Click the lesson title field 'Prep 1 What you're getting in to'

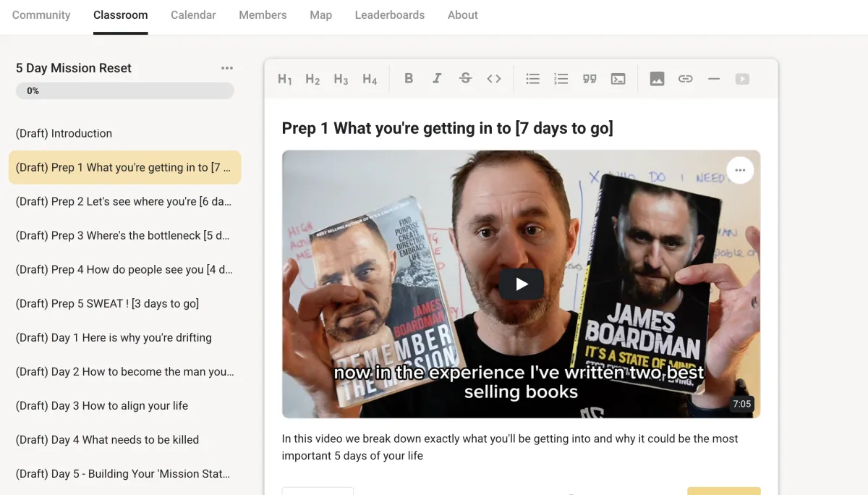pyautogui.click(x=448, y=128)
